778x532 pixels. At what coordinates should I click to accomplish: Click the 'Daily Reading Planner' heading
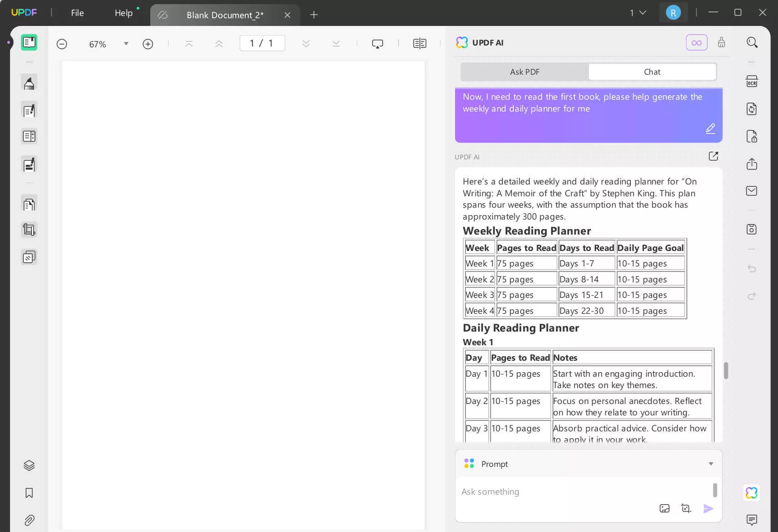(521, 328)
